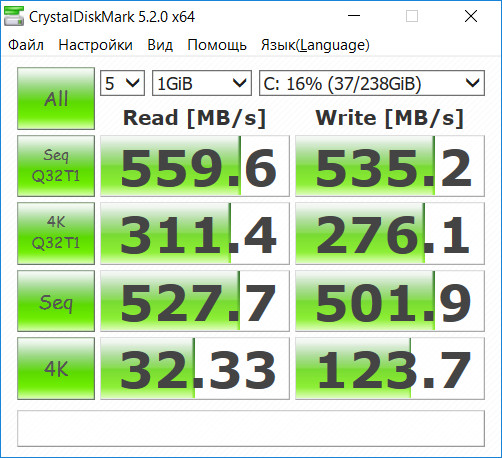This screenshot has height=458, width=502.
Task: Click the Seq Q32T1 read result 559.6
Action: (195, 166)
